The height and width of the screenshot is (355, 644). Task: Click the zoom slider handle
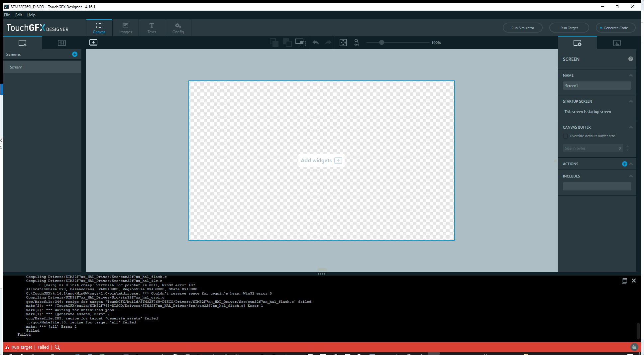(381, 43)
